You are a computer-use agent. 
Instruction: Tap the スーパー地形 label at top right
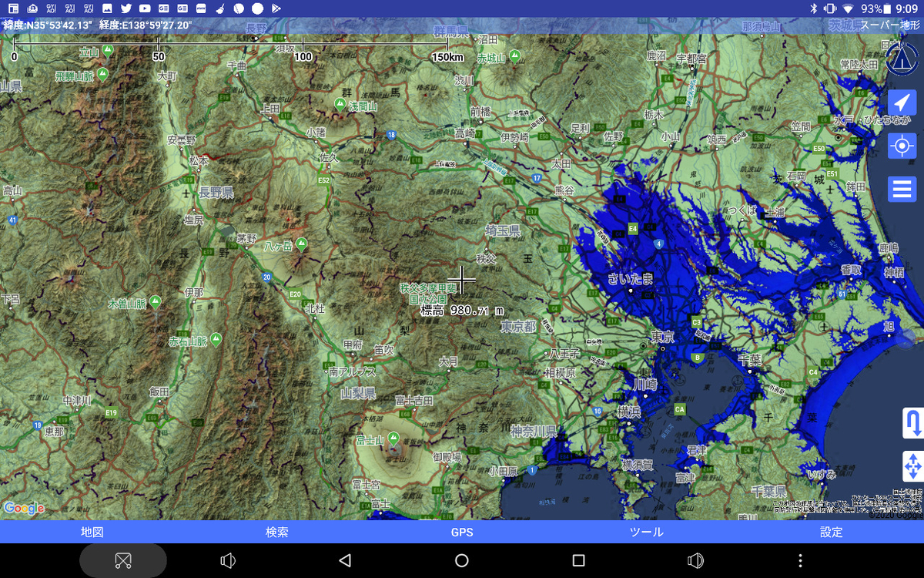[891, 25]
